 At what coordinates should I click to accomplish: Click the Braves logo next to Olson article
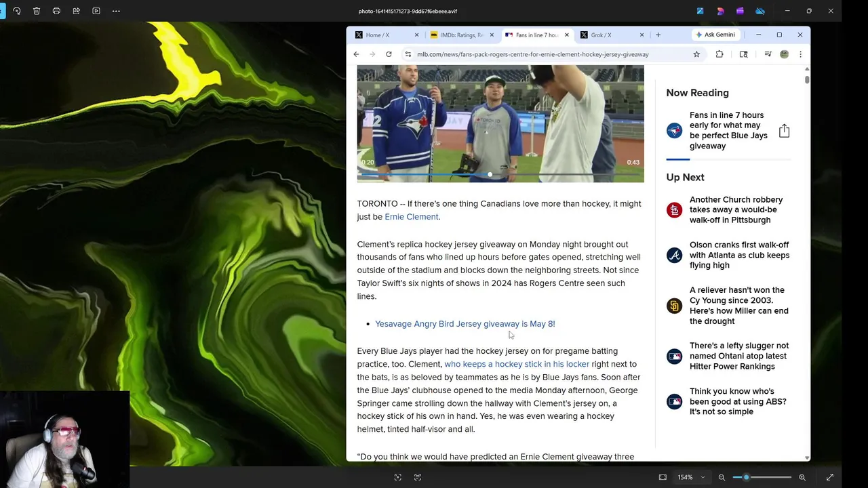[x=674, y=255]
